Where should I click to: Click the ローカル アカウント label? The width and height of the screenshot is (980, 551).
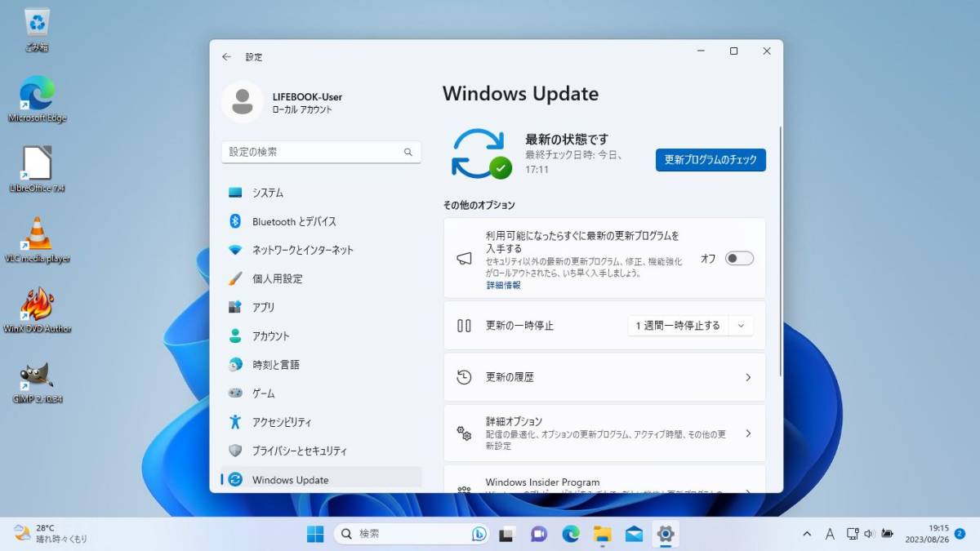(x=302, y=109)
